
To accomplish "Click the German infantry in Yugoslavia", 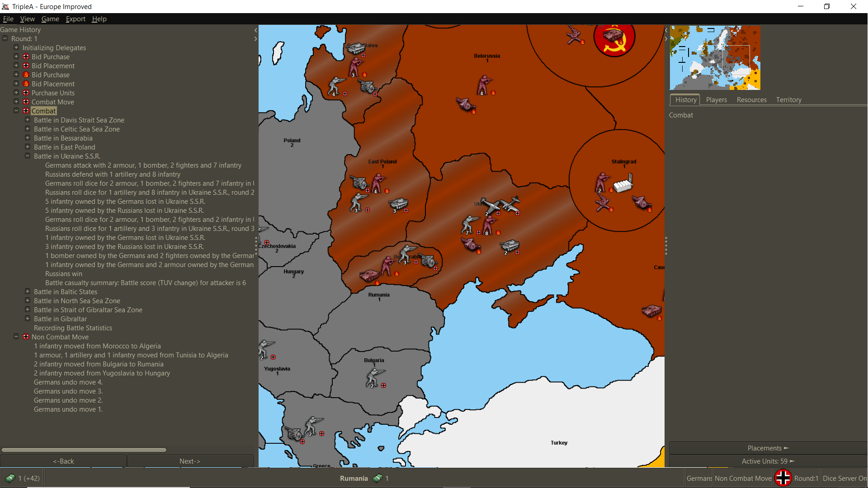I will coord(266,349).
